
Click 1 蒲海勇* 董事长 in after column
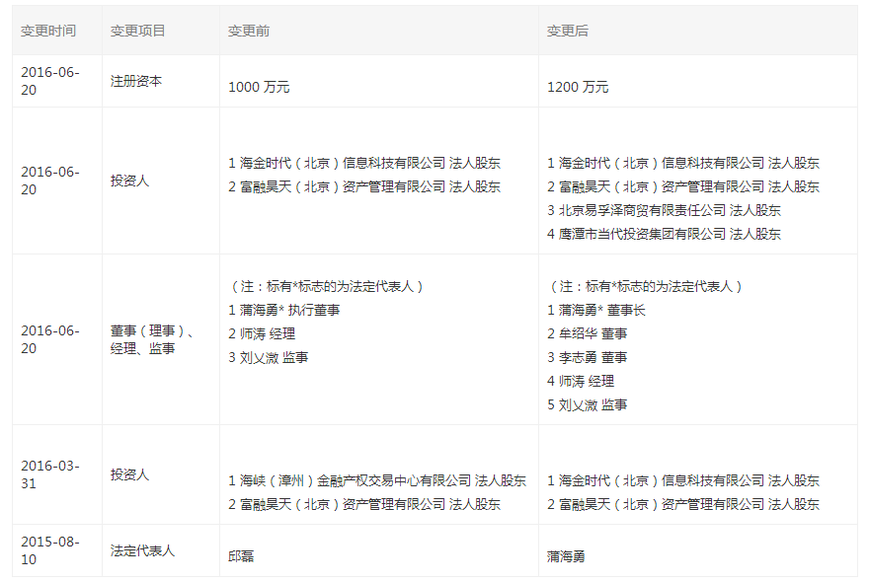[596, 310]
